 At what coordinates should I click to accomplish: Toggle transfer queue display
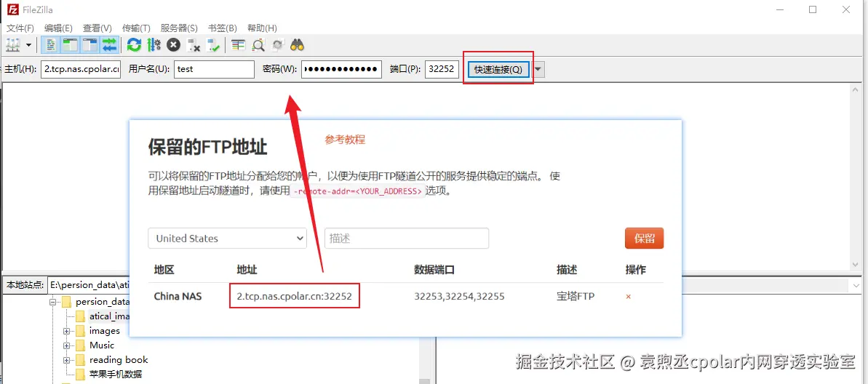[110, 45]
